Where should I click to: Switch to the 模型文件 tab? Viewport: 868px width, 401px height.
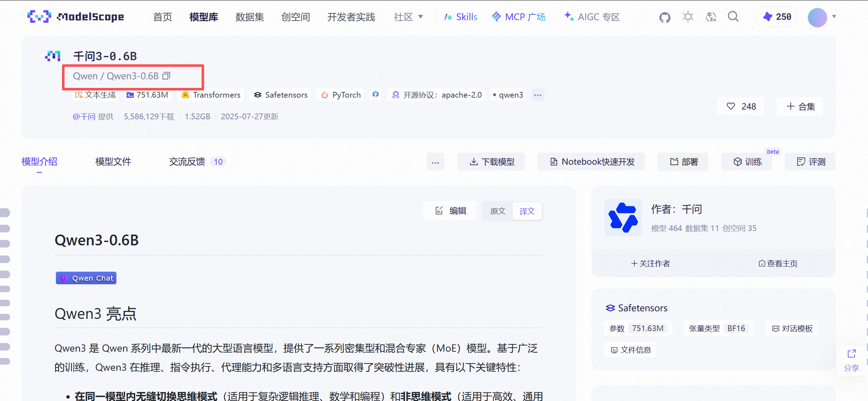tap(113, 162)
